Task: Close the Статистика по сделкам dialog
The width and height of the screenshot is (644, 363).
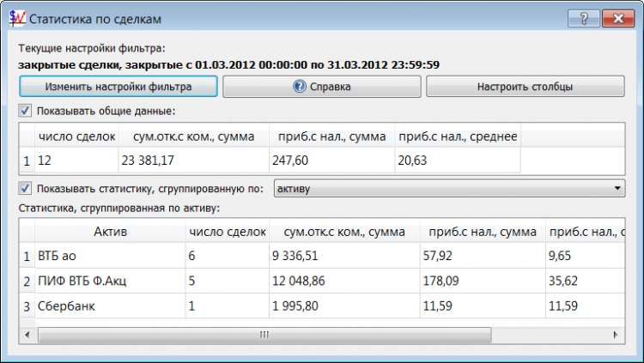Action: 618,19
